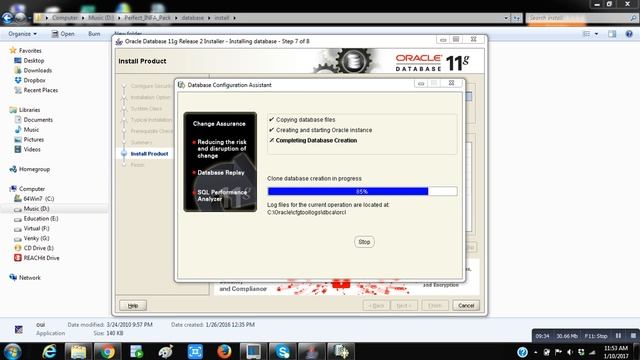Open Network in sidebar
Screen dimensions: 640x360
point(29,278)
